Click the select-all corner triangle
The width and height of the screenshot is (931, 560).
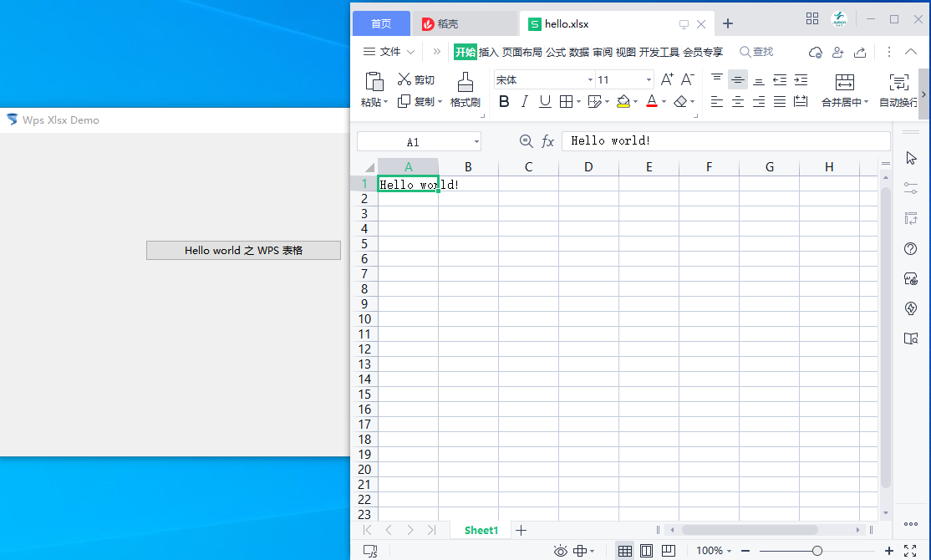click(x=369, y=167)
